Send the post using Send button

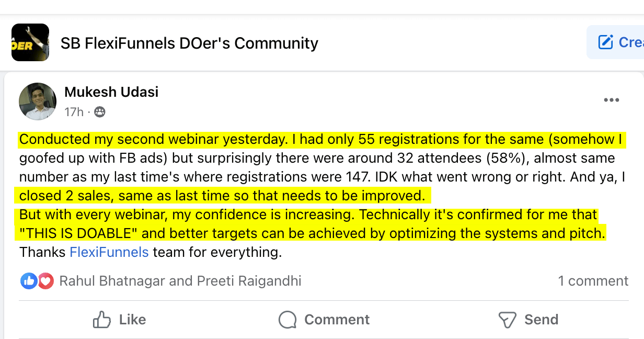(528, 320)
